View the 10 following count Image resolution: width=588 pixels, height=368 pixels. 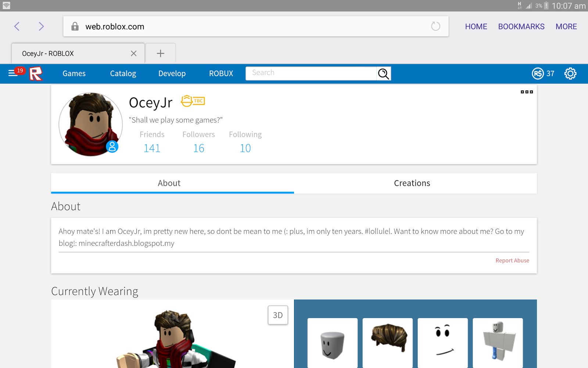point(245,148)
